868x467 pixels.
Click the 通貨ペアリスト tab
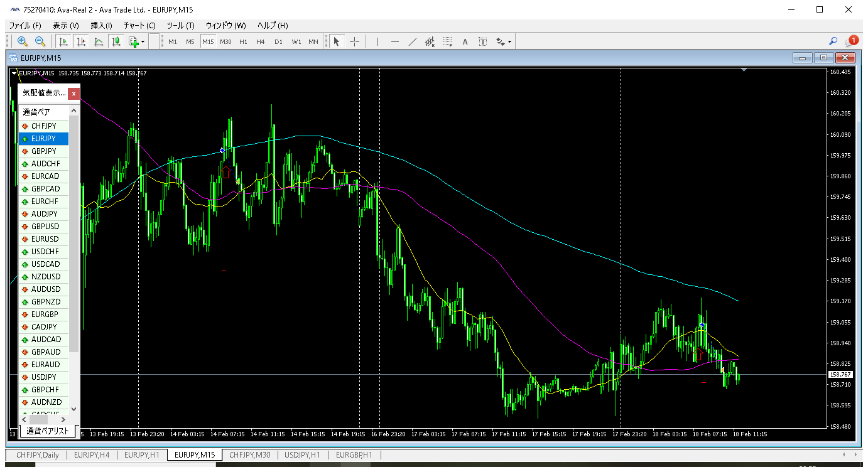pos(47,431)
